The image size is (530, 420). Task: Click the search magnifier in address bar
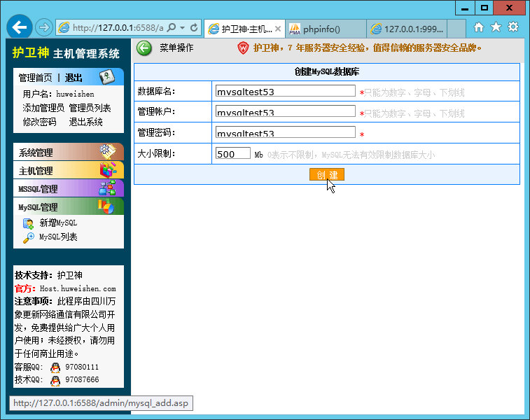[x=172, y=28]
